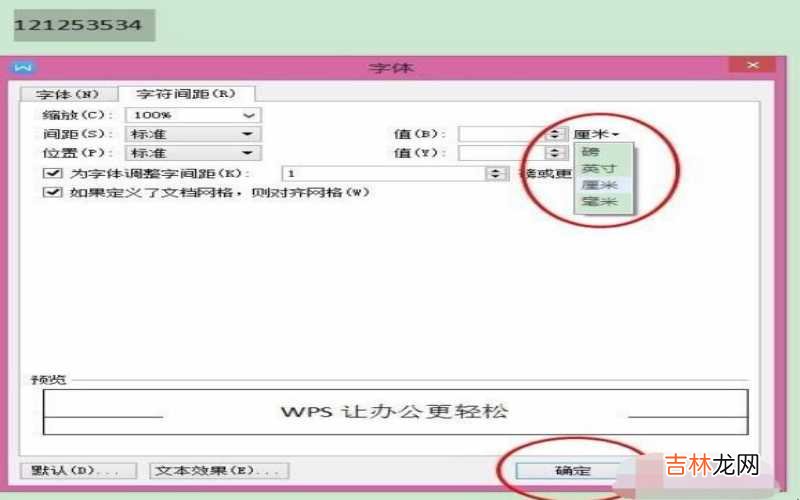
Task: Click the spinner next to 值(Y)
Action: point(555,153)
